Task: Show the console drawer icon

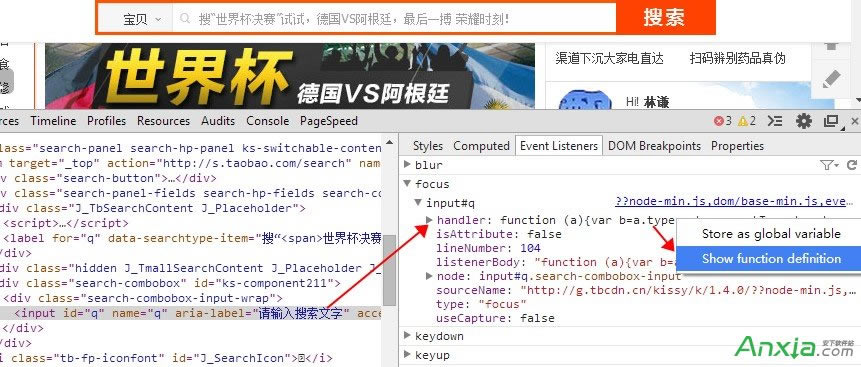Action: click(775, 121)
